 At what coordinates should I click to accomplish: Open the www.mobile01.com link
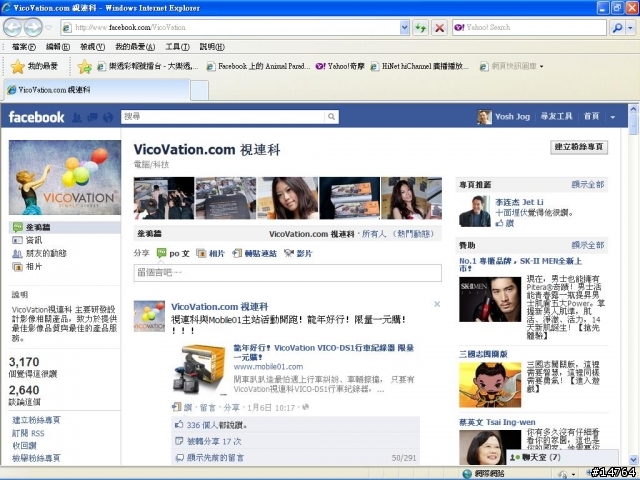point(268,367)
